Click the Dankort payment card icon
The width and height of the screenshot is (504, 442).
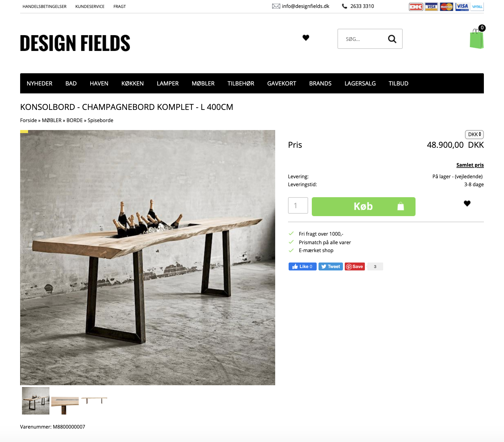click(x=416, y=7)
